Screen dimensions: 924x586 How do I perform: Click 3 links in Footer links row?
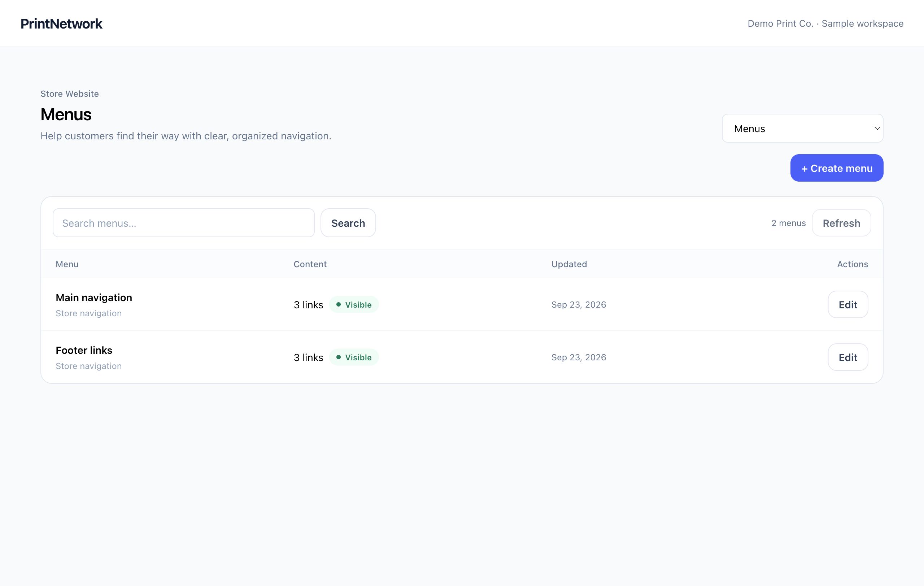pos(309,357)
